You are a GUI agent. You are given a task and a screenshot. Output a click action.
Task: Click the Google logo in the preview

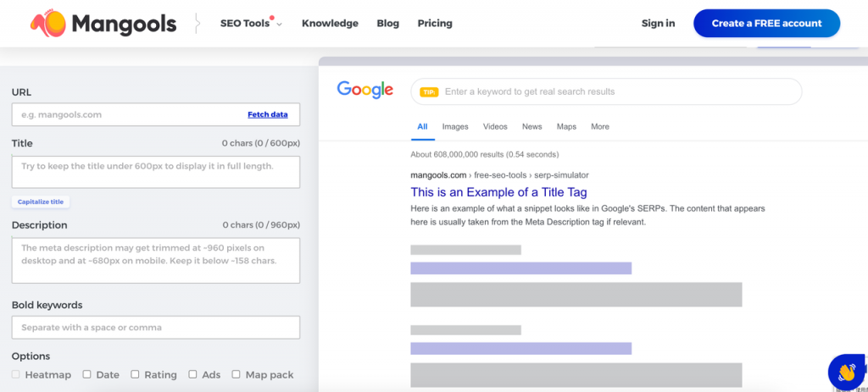364,90
